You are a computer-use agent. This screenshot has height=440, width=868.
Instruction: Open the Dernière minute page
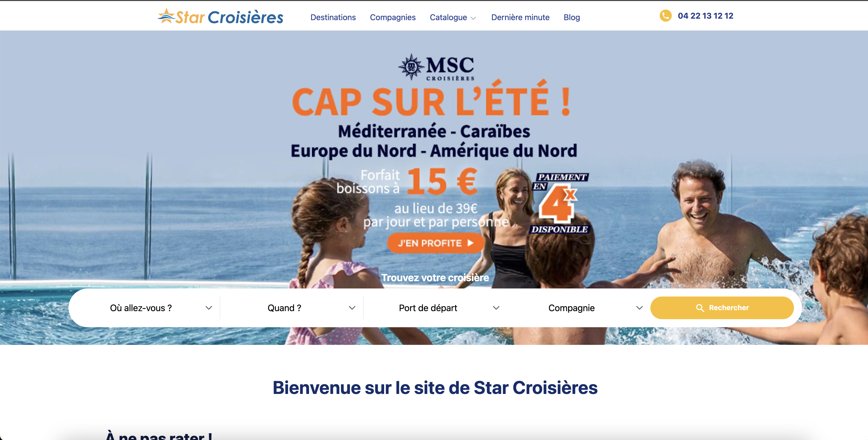tap(520, 18)
